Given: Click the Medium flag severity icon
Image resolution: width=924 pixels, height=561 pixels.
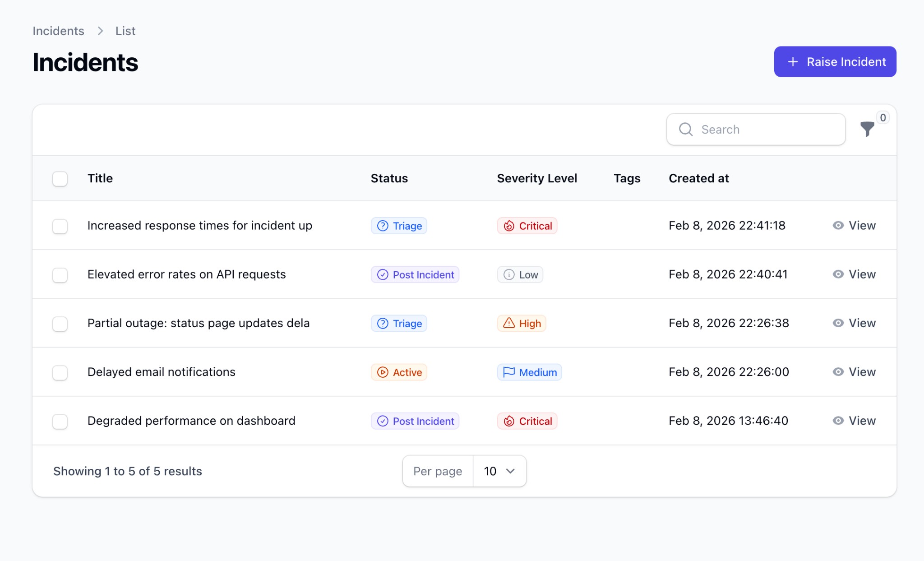Looking at the screenshot, I should tap(508, 372).
